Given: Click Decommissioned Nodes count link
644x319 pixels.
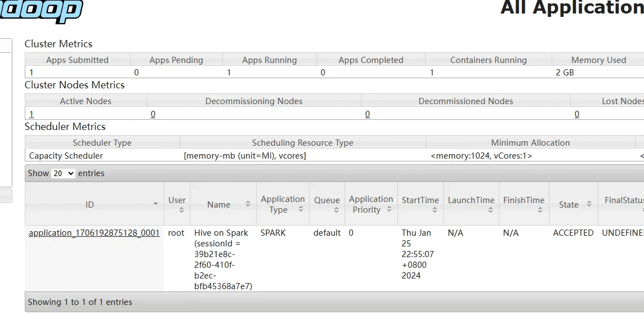Looking at the screenshot, I should 368,114.
